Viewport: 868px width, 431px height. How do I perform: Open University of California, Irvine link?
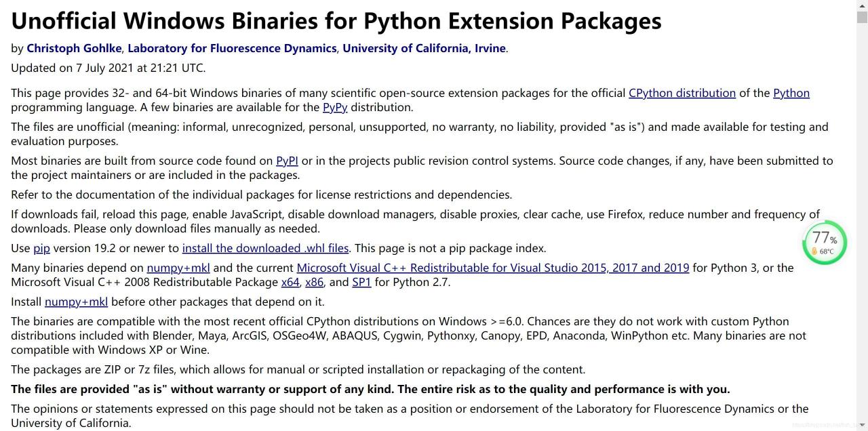pos(424,48)
